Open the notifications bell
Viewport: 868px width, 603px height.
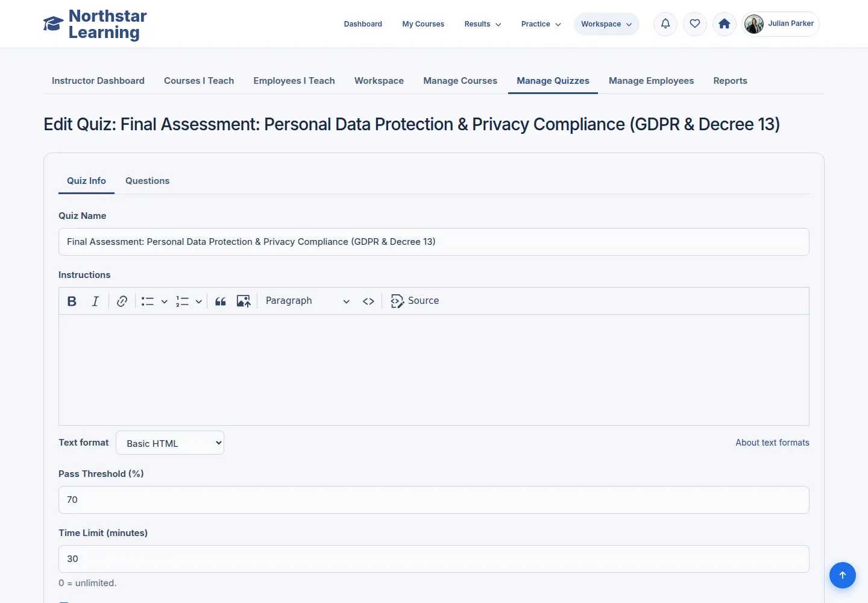click(665, 24)
